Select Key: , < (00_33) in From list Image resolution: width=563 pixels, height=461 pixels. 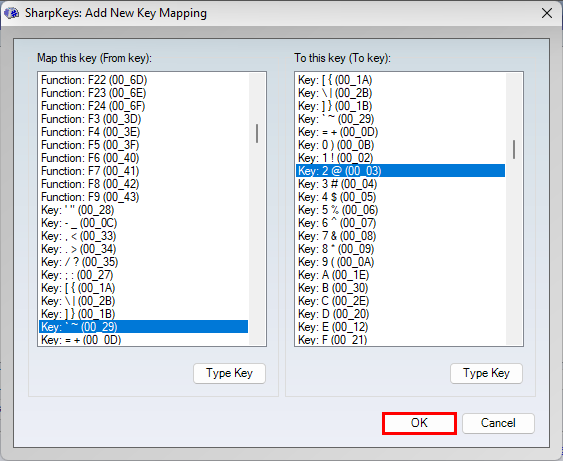click(144, 236)
